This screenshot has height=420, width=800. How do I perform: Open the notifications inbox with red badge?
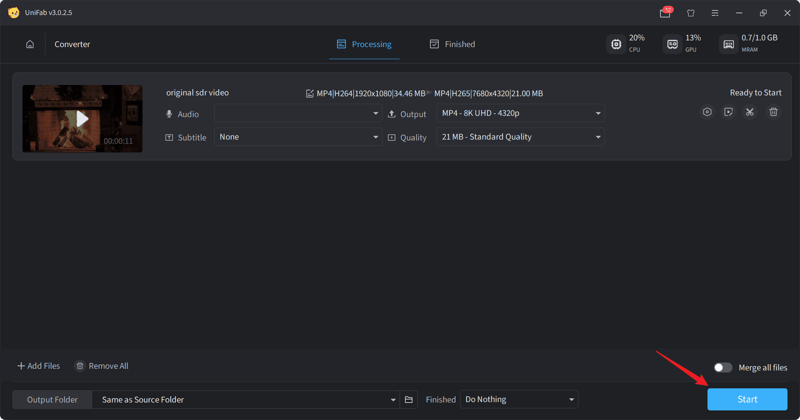[x=665, y=13]
